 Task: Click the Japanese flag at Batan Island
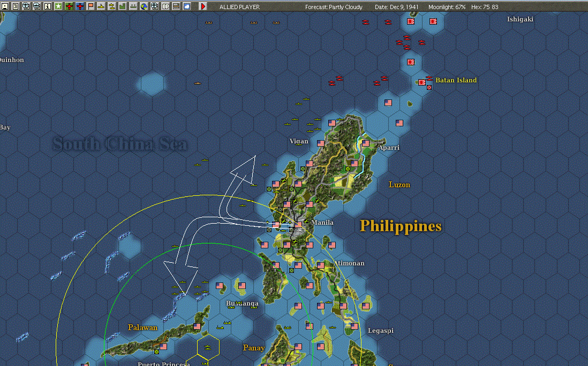422,82
